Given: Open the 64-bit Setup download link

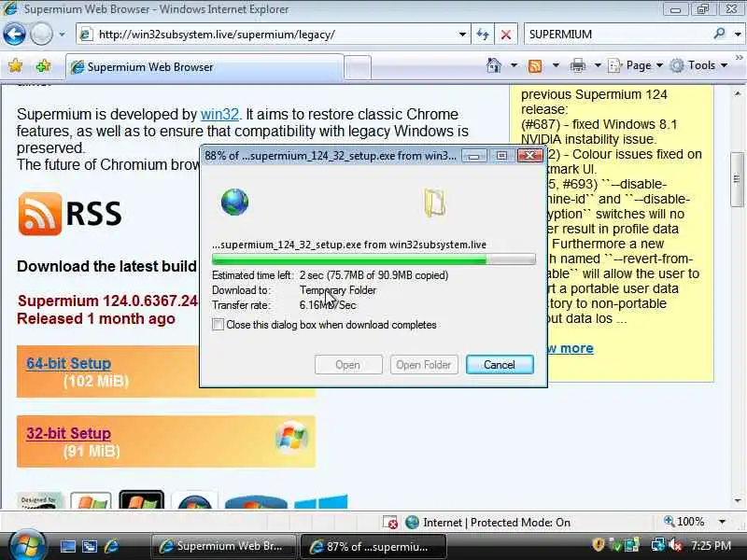Looking at the screenshot, I should point(68,363).
